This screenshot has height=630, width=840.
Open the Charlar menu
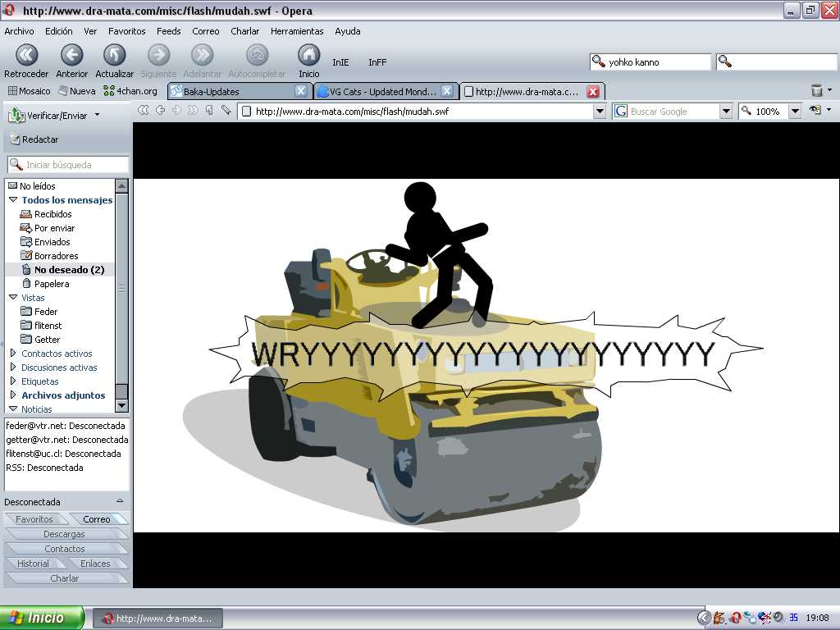[x=244, y=31]
